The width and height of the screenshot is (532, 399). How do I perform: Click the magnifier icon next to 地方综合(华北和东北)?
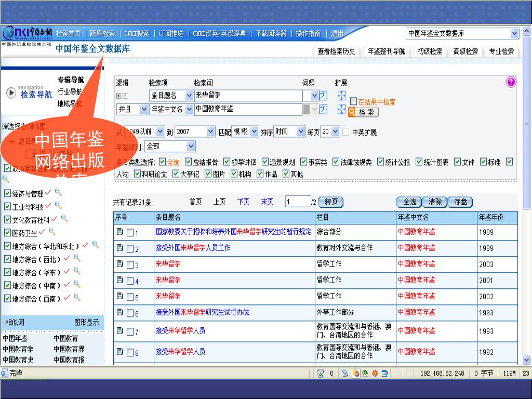point(96,245)
